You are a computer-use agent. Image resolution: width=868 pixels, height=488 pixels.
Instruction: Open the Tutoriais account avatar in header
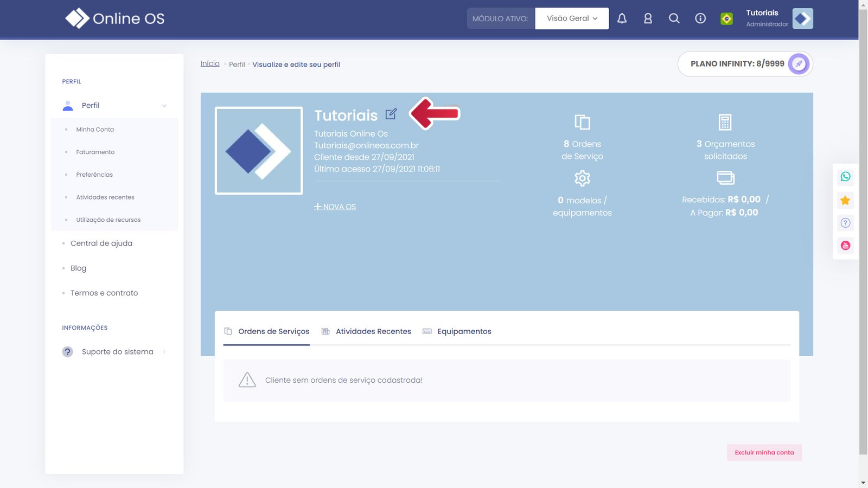point(802,18)
